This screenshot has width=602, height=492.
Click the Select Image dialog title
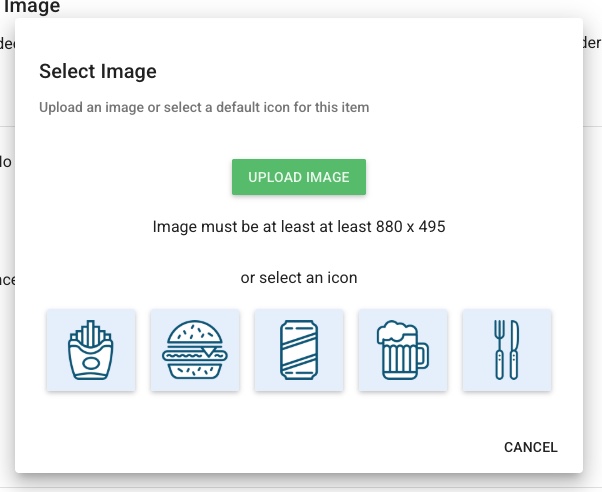98,71
